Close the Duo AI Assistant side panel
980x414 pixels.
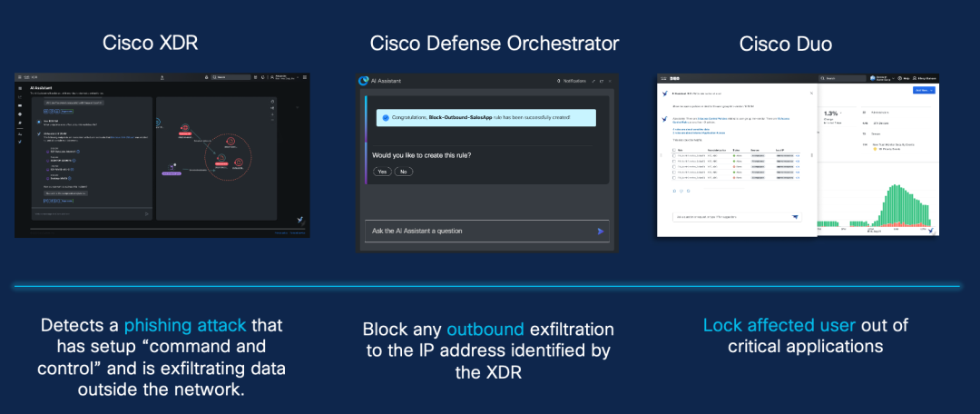(811, 94)
